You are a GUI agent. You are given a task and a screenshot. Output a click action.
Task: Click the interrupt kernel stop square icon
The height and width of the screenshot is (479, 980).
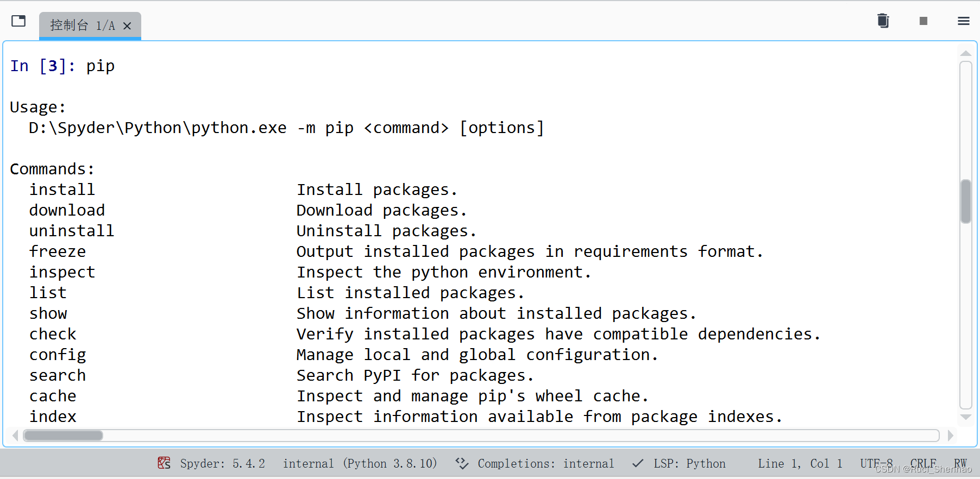(x=924, y=21)
